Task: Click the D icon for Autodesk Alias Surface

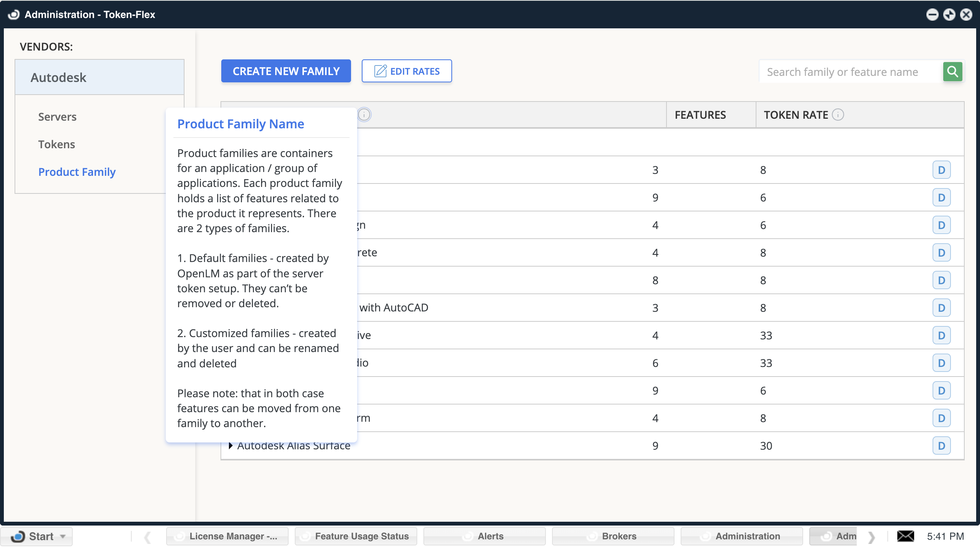Action: (x=942, y=445)
